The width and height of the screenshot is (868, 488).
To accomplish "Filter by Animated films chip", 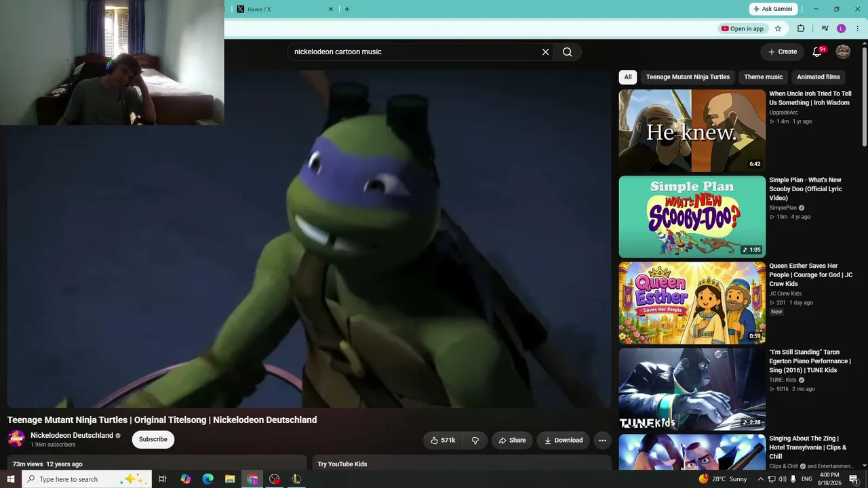I will 818,77.
